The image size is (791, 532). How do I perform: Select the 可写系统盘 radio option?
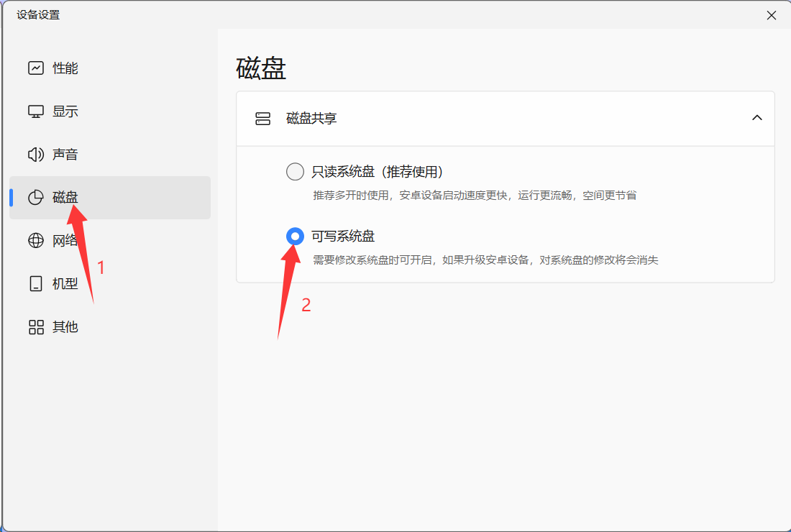(x=295, y=235)
